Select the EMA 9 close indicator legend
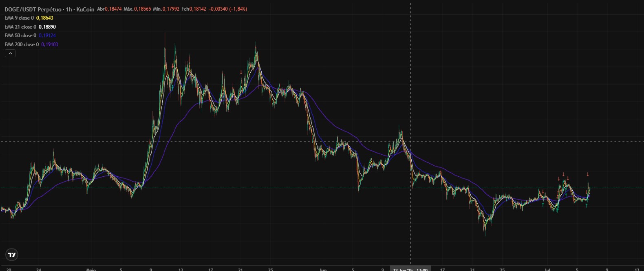 [x=19, y=18]
